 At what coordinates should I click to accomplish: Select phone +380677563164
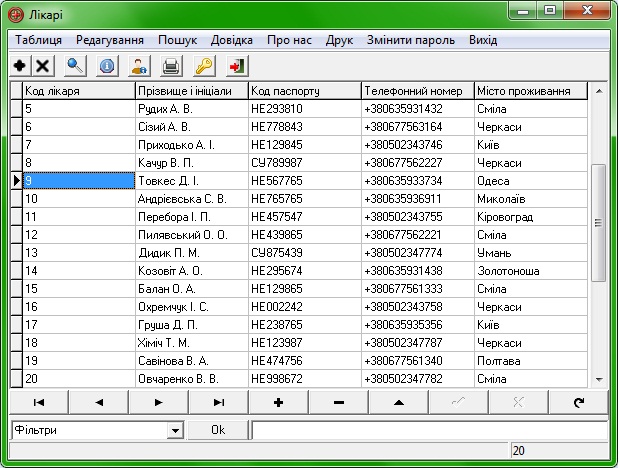pyautogui.click(x=418, y=127)
